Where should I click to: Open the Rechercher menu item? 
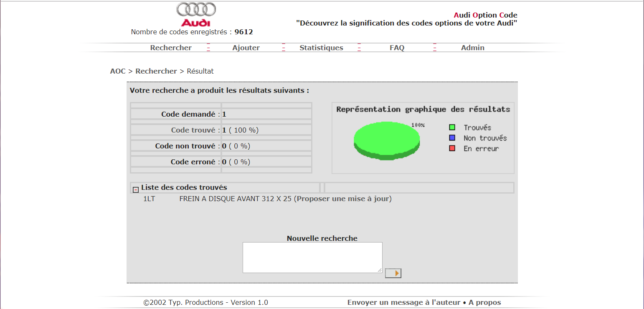(x=171, y=48)
